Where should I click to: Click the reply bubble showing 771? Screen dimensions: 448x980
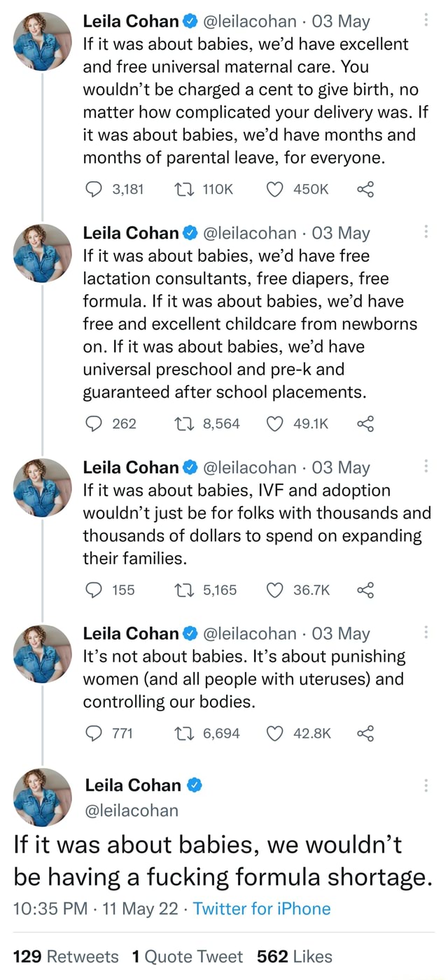(93, 734)
